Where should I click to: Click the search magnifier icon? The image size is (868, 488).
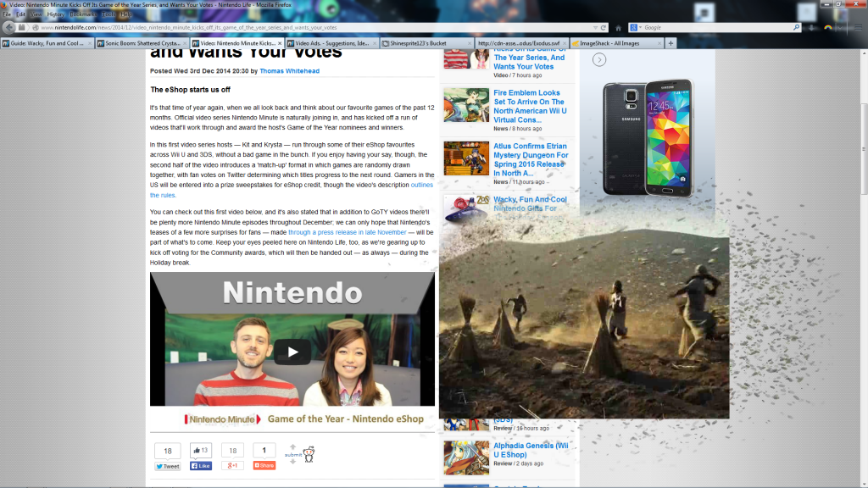797,28
